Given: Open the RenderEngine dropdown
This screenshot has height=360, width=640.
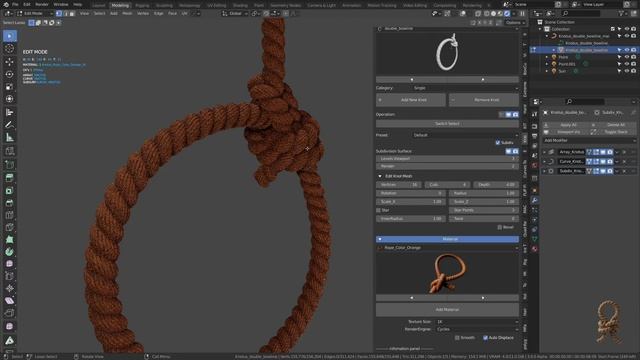Looking at the screenshot, I should [x=477, y=329].
